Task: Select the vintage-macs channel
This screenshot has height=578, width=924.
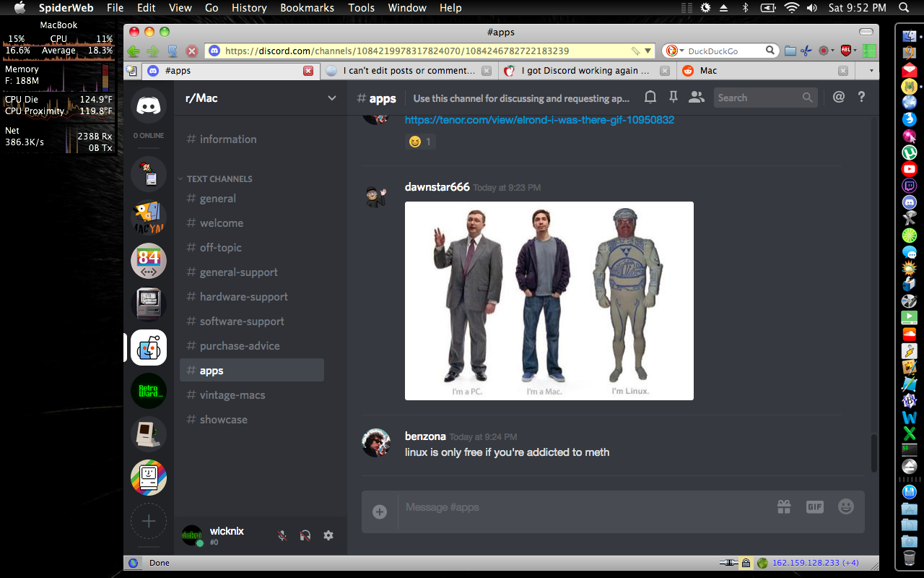Action: click(x=251, y=395)
